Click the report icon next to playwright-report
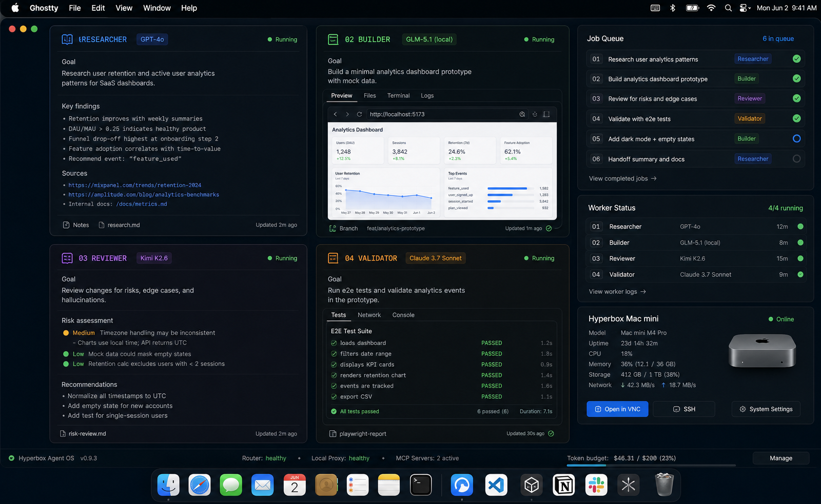The width and height of the screenshot is (821, 504). coord(333,434)
